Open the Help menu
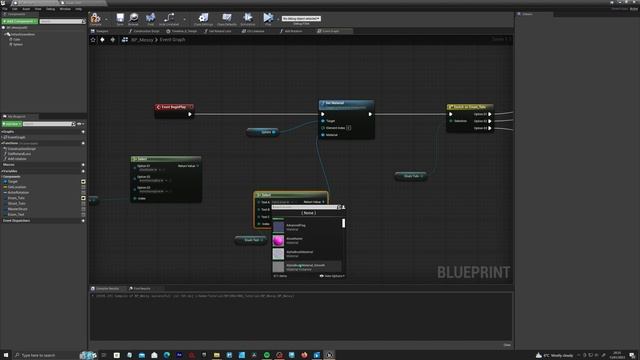This screenshot has height=360, width=640. [78, 9]
